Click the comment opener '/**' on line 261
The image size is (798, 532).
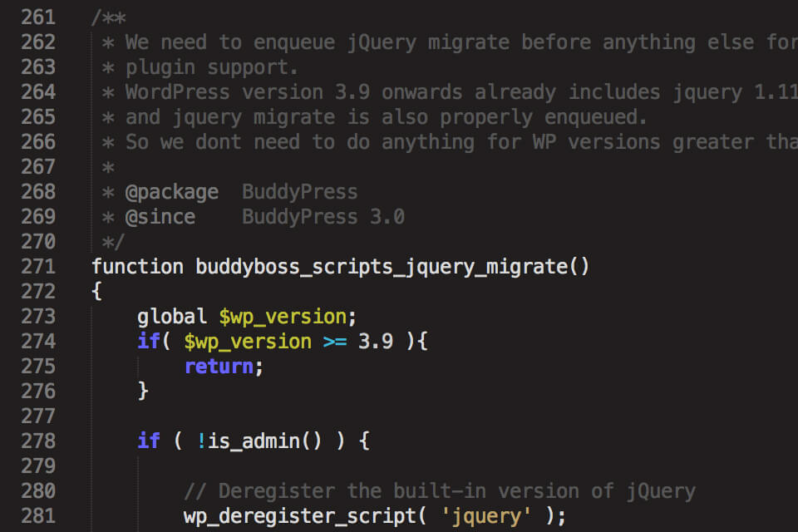click(108, 18)
